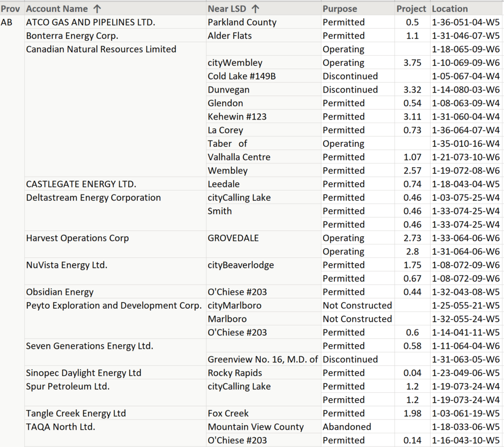The image size is (504, 447).
Task: Select Mountain View County cell
Action: coord(256,427)
